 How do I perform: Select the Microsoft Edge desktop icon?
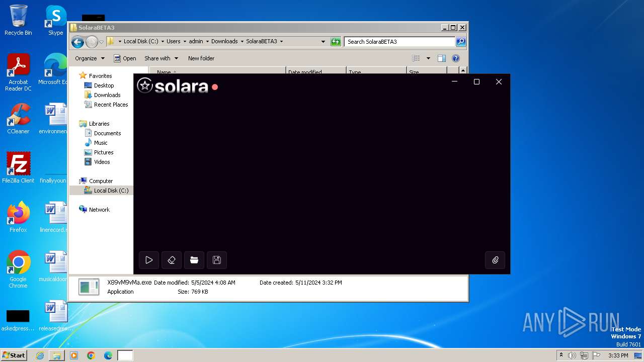53,70
